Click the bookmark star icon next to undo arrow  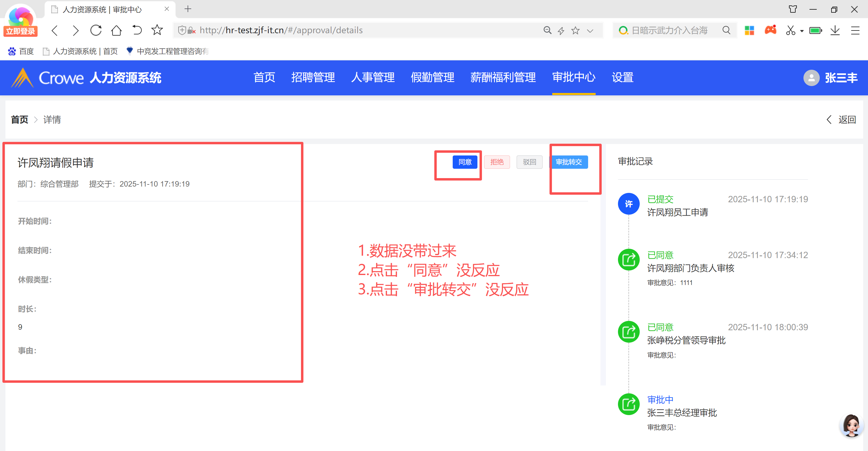point(157,30)
